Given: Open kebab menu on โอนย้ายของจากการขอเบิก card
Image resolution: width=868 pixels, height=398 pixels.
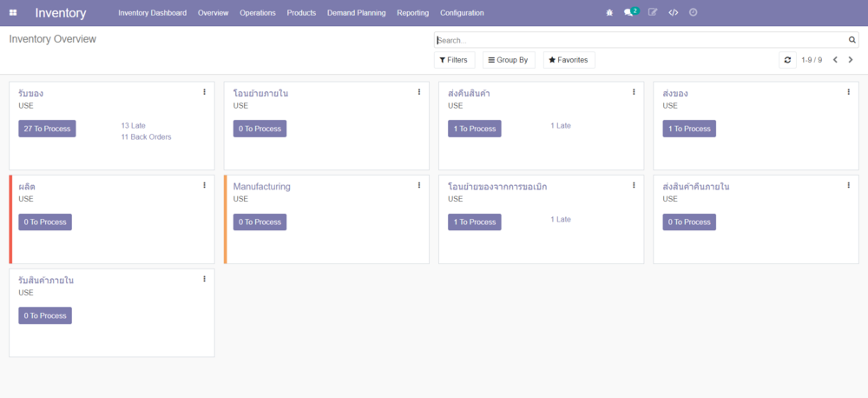Looking at the screenshot, I should [634, 185].
